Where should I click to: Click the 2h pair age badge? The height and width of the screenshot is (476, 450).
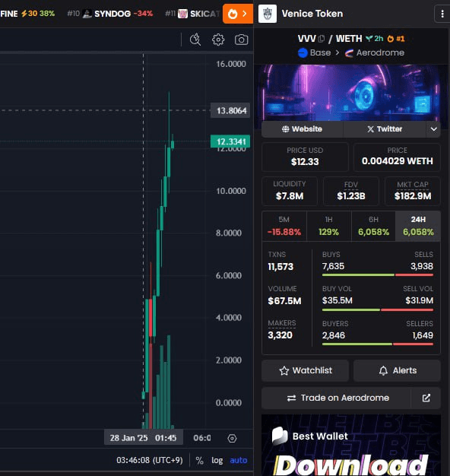[375, 39]
